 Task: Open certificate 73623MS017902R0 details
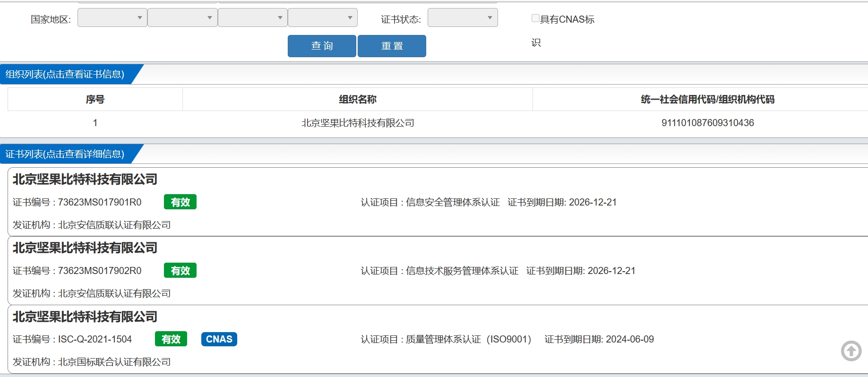100,271
